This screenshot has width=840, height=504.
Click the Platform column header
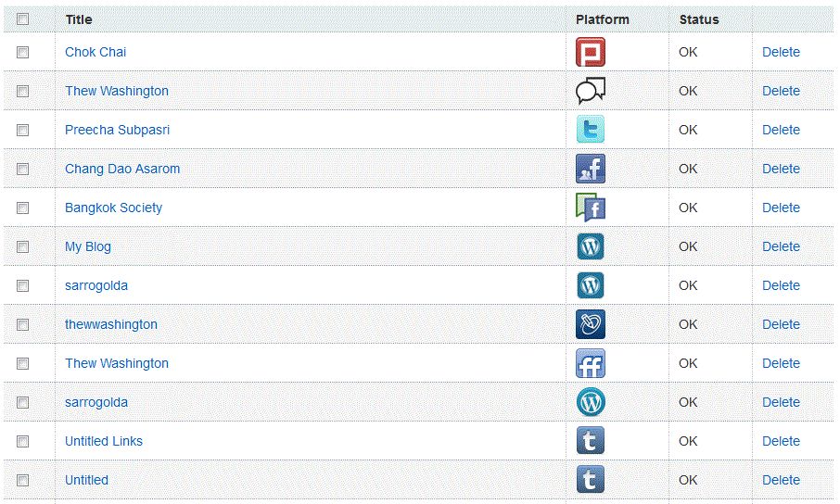pyautogui.click(x=603, y=19)
